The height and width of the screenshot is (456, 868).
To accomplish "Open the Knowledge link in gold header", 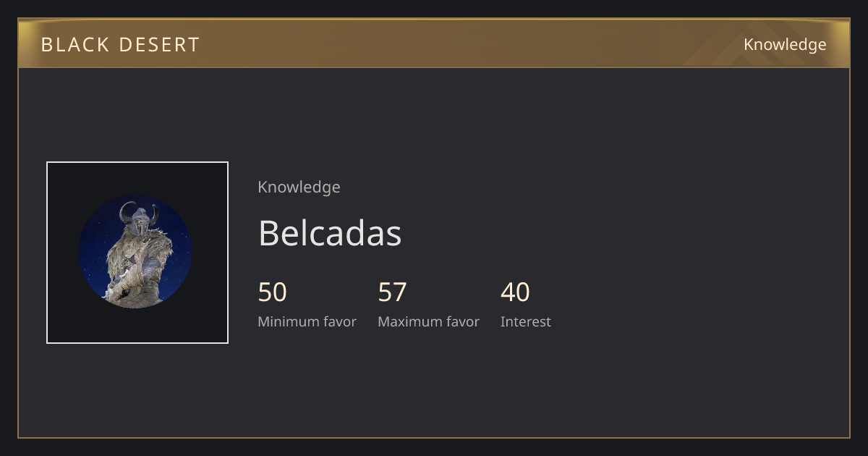I will click(x=785, y=45).
